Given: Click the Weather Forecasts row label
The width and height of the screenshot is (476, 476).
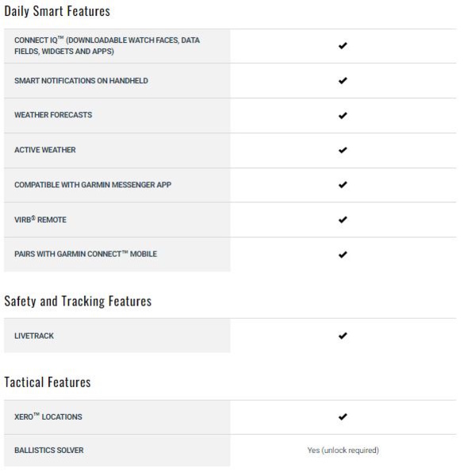Looking at the screenshot, I should (x=53, y=115).
